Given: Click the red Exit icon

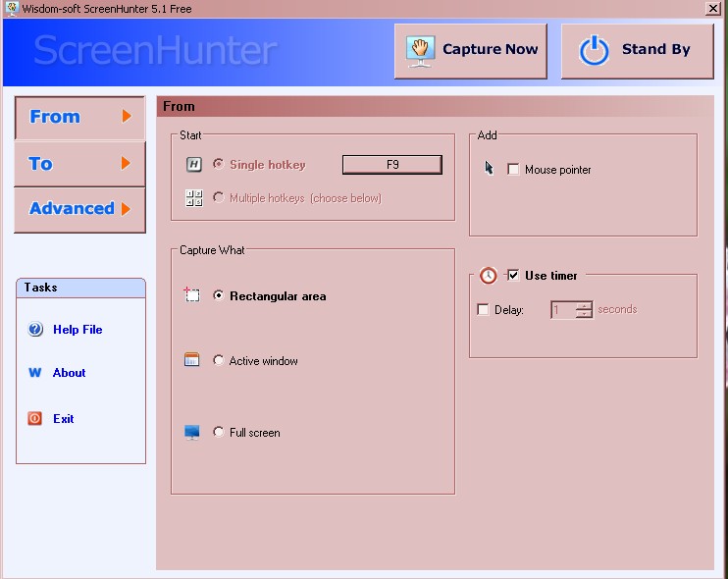Looking at the screenshot, I should click(x=34, y=418).
